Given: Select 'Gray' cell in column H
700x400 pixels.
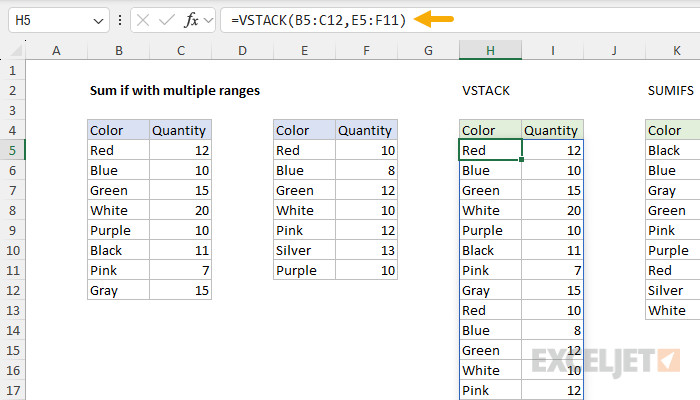Looking at the screenshot, I should 490,291.
